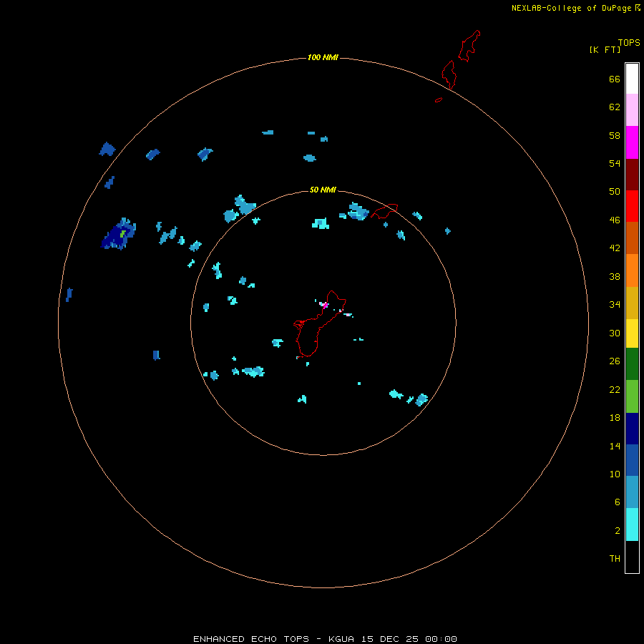The height and width of the screenshot is (644, 644).
Task: Click the legend value '62'
Action: 615,107
